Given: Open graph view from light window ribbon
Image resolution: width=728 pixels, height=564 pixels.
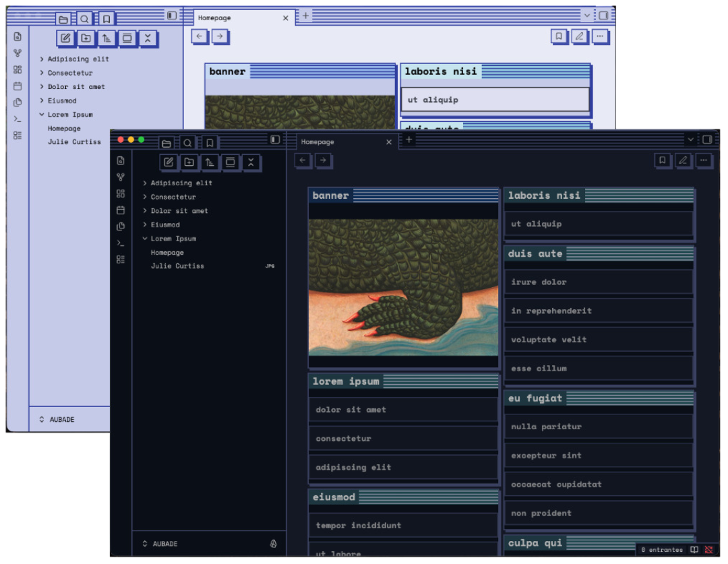Looking at the screenshot, I should pos(18,53).
